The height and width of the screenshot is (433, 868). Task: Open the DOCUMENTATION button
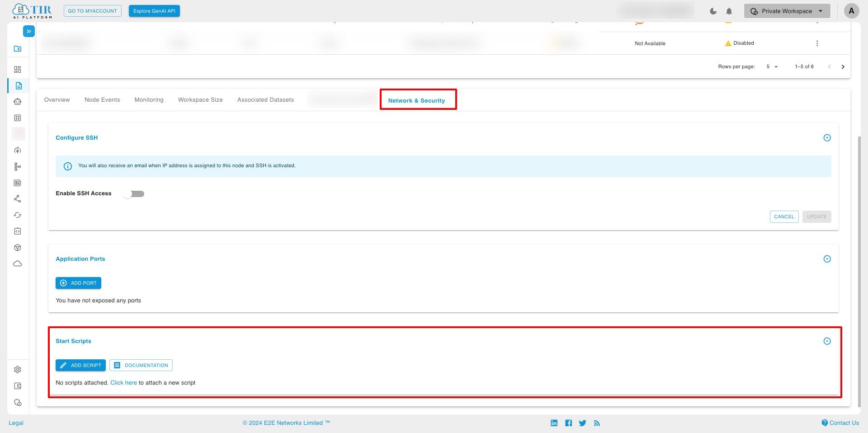coord(141,365)
